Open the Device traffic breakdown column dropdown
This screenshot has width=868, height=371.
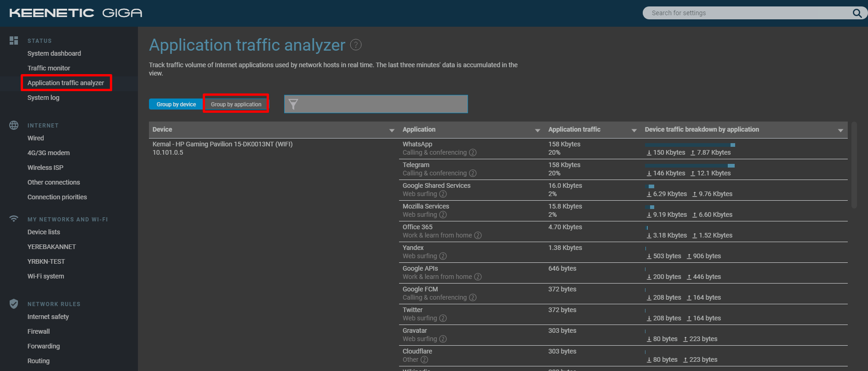pos(840,130)
